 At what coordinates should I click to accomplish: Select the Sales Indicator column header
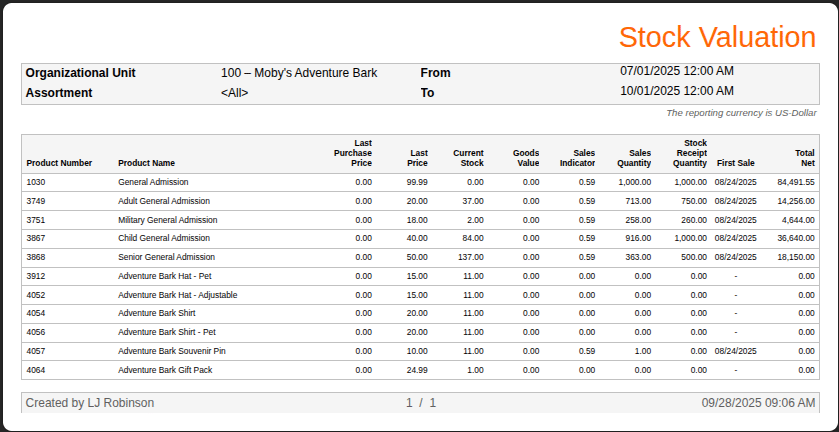(x=577, y=158)
